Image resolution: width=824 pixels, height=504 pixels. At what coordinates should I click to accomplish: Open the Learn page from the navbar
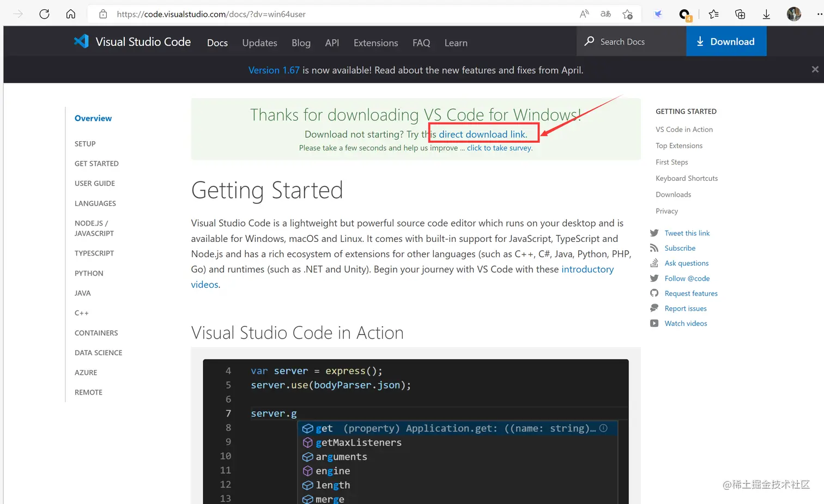[456, 42]
